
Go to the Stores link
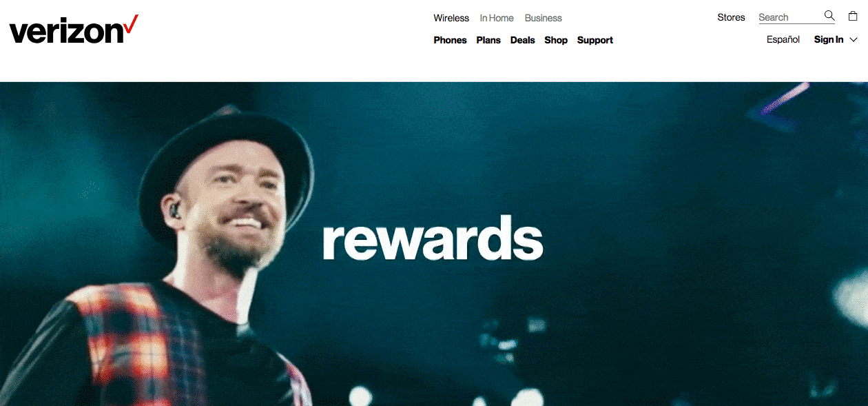731,17
